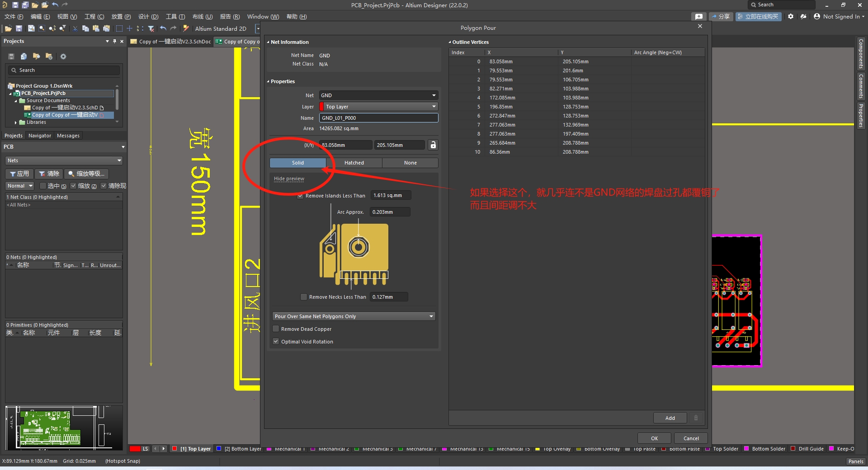Uncheck the 缩放 (Z) checkbox
Image resolution: width=868 pixels, height=470 pixels.
pos(73,186)
